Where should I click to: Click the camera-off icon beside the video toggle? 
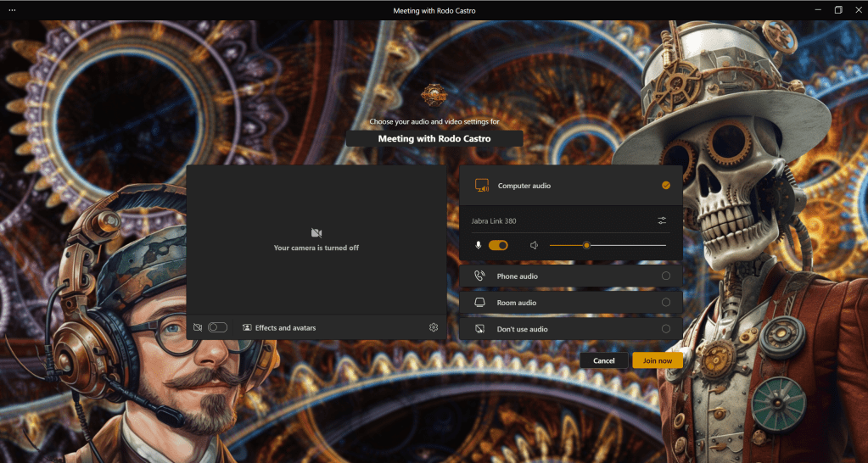click(198, 327)
